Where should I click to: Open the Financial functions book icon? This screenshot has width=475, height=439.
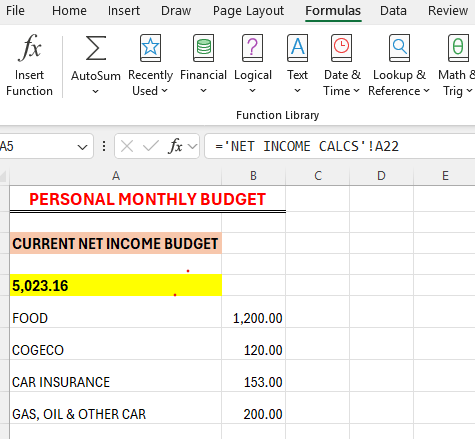click(203, 48)
